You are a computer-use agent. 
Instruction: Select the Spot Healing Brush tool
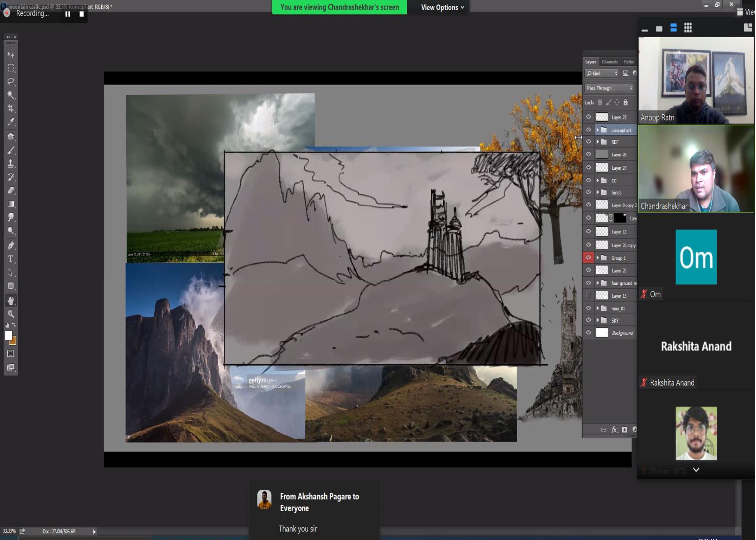11,136
